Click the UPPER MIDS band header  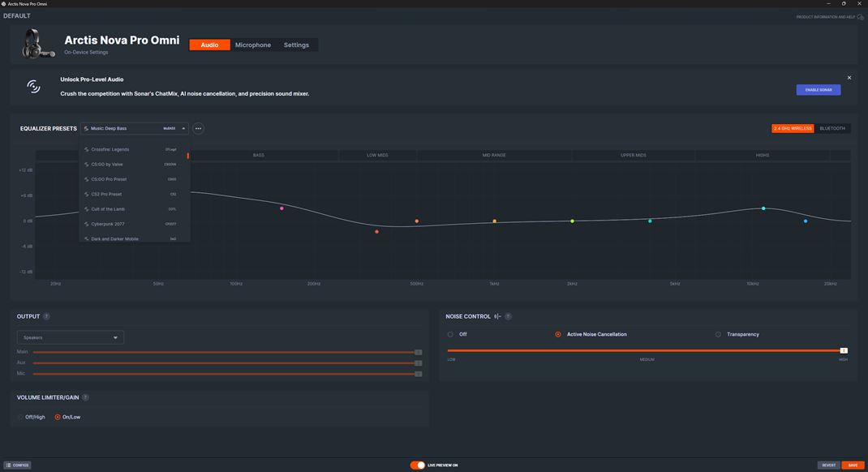(x=634, y=156)
